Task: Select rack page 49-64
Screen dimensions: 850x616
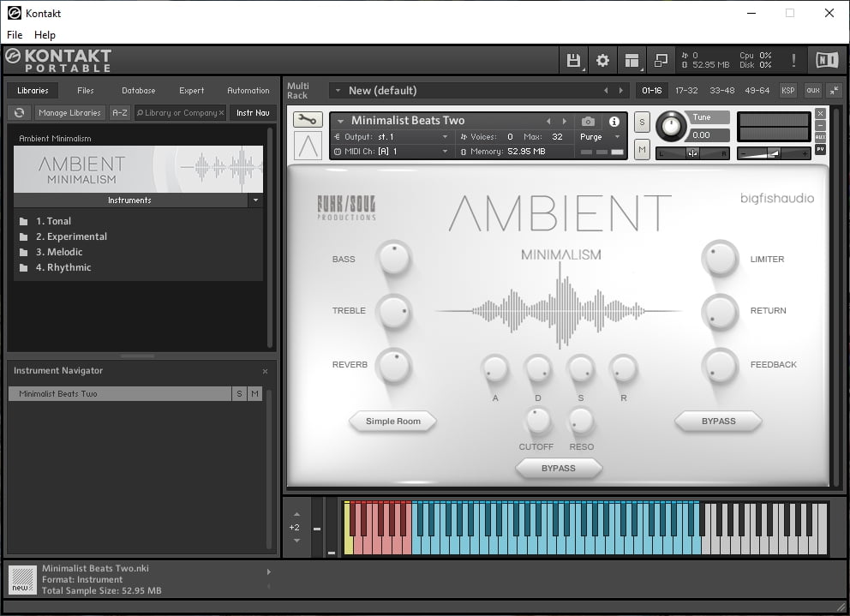Action: pos(757,91)
